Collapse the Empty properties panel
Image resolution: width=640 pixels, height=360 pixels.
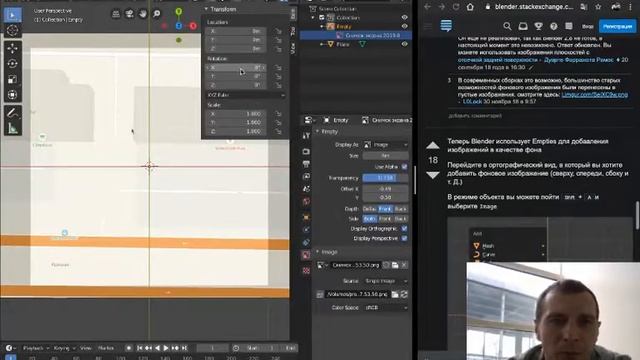point(318,131)
